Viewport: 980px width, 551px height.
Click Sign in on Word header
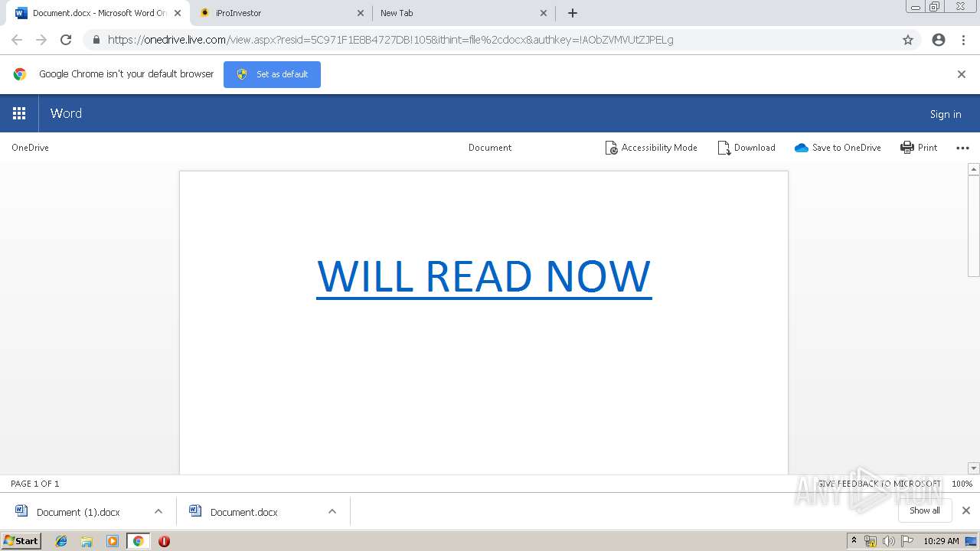946,114
